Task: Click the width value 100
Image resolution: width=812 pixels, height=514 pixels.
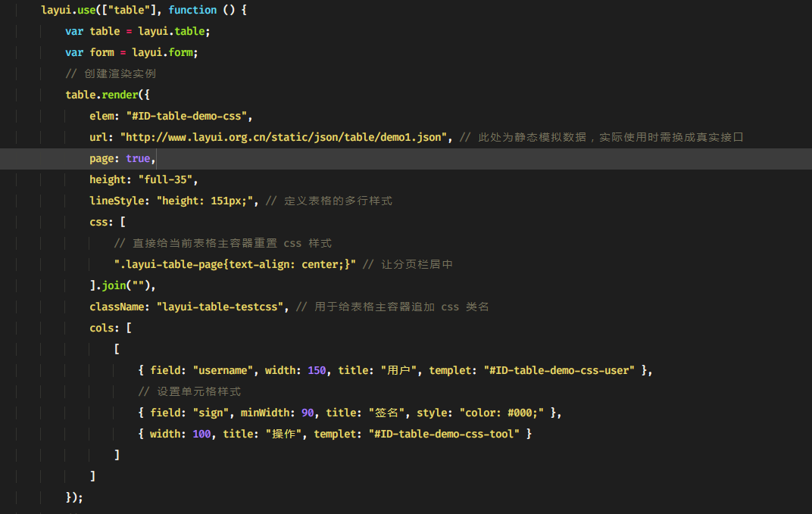Action: pyautogui.click(x=201, y=435)
